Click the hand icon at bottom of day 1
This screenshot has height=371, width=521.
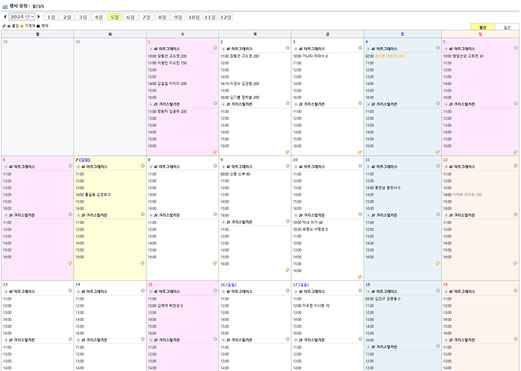pos(215,152)
